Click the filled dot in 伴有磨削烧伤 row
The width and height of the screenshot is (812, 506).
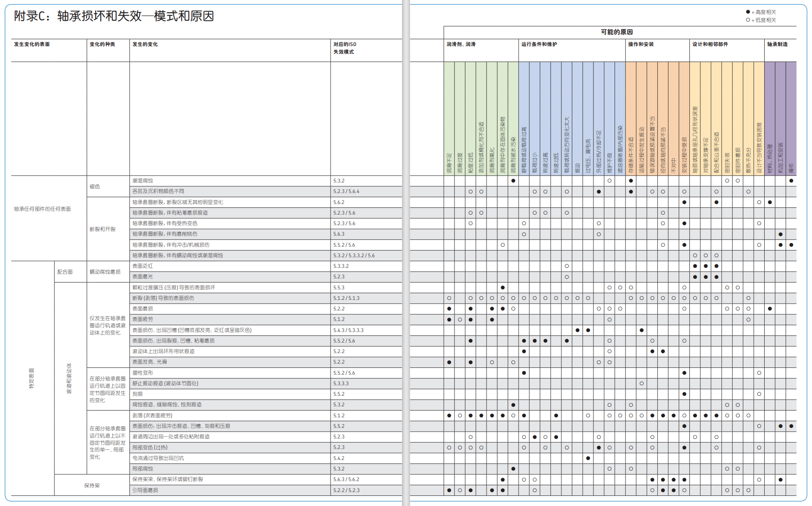(780, 234)
